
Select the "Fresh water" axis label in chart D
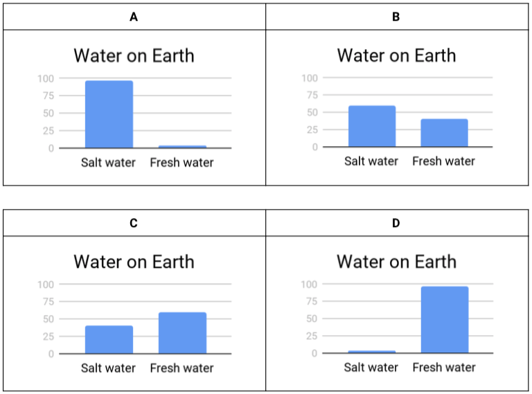[x=444, y=367]
